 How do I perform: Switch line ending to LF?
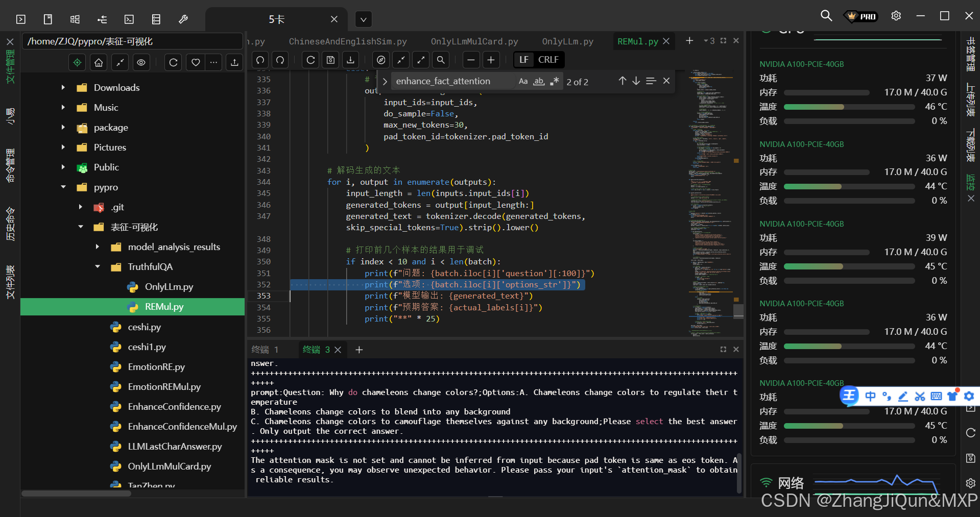pos(524,60)
